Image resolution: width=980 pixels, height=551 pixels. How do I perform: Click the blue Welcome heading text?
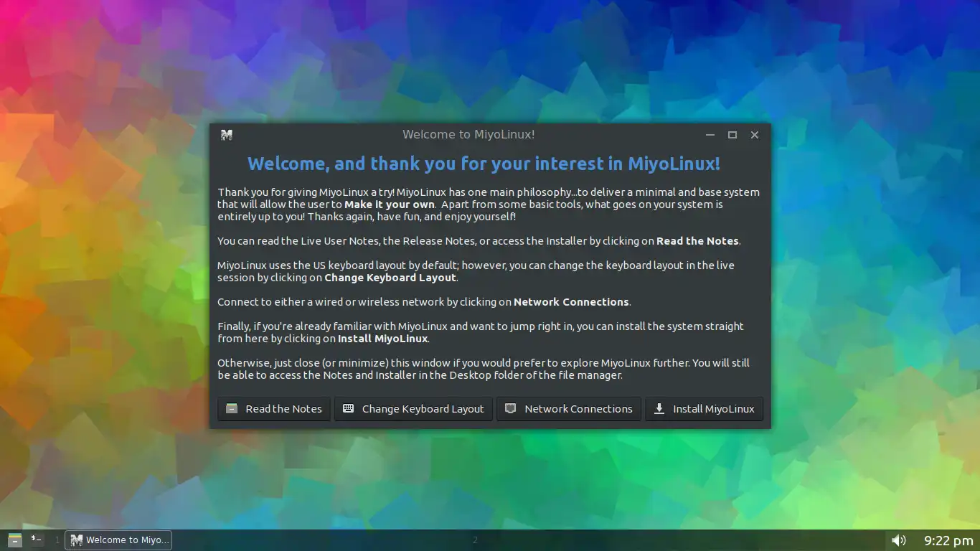coord(484,164)
